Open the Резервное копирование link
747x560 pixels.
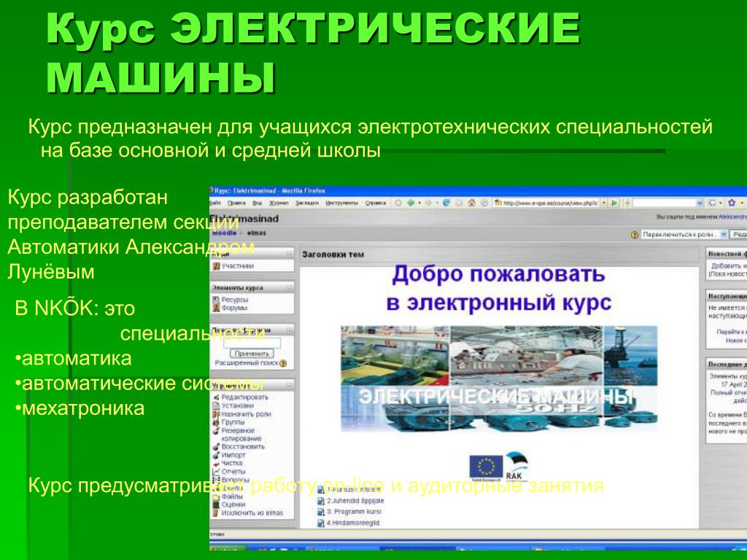241,435
